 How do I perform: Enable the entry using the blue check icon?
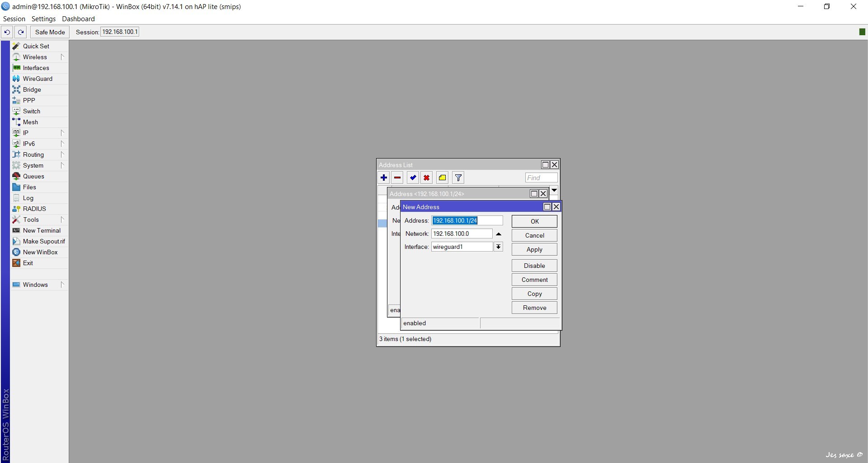413,178
